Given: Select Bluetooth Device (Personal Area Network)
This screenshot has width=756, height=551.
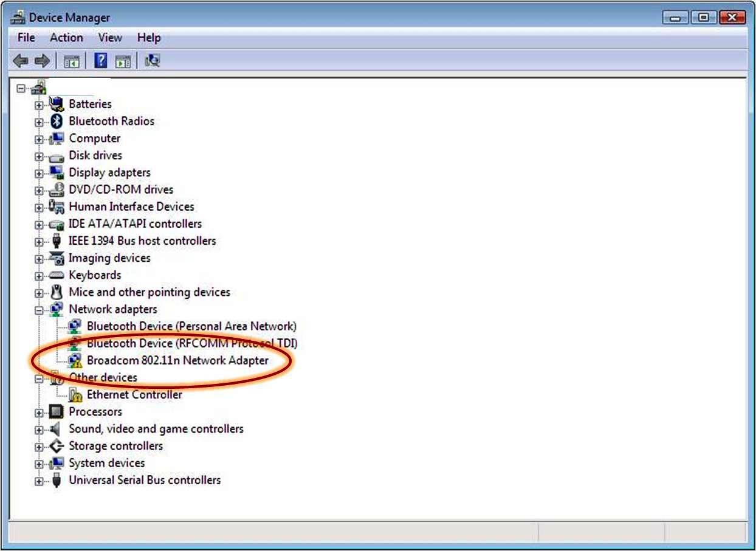Looking at the screenshot, I should point(191,326).
